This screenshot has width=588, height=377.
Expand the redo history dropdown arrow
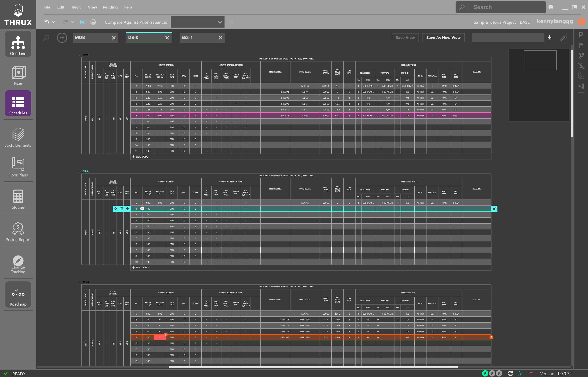pos(73,22)
